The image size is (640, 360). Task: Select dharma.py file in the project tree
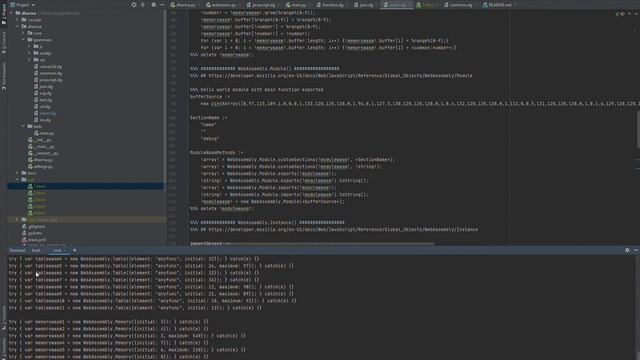pos(40,160)
